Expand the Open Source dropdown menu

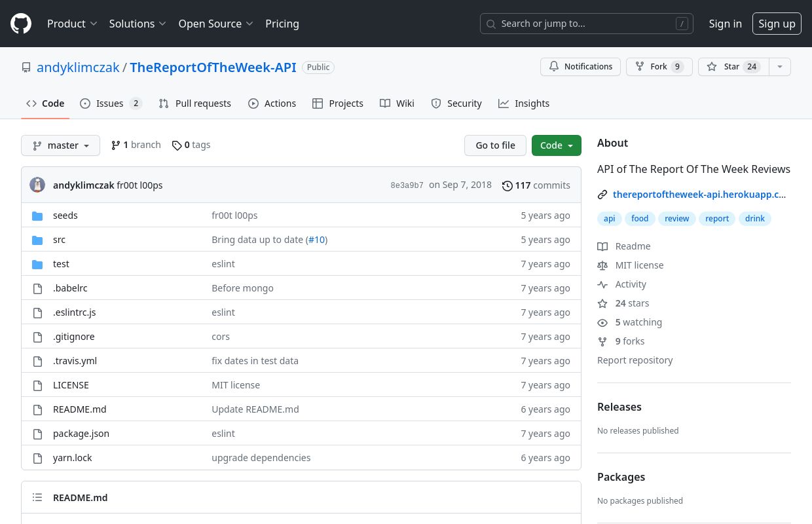pos(215,24)
